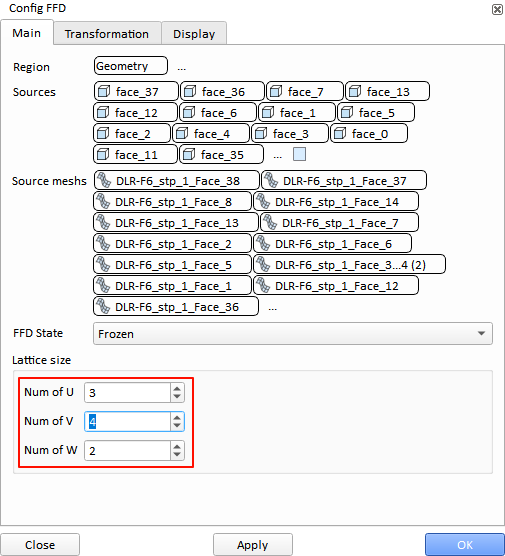The height and width of the screenshot is (556, 505).
Task: Open the Display tab
Action: tap(194, 34)
